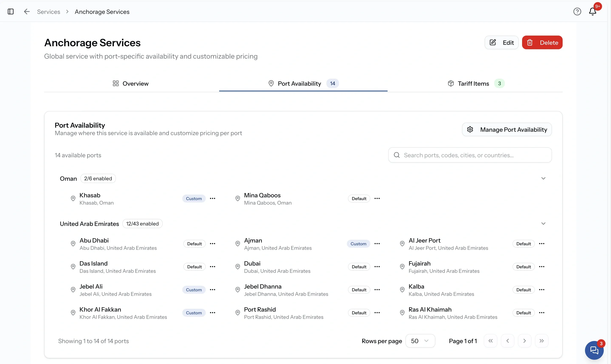Click the Manage Port Availability button
Viewport: 611px width, 364px height.
[x=507, y=130]
